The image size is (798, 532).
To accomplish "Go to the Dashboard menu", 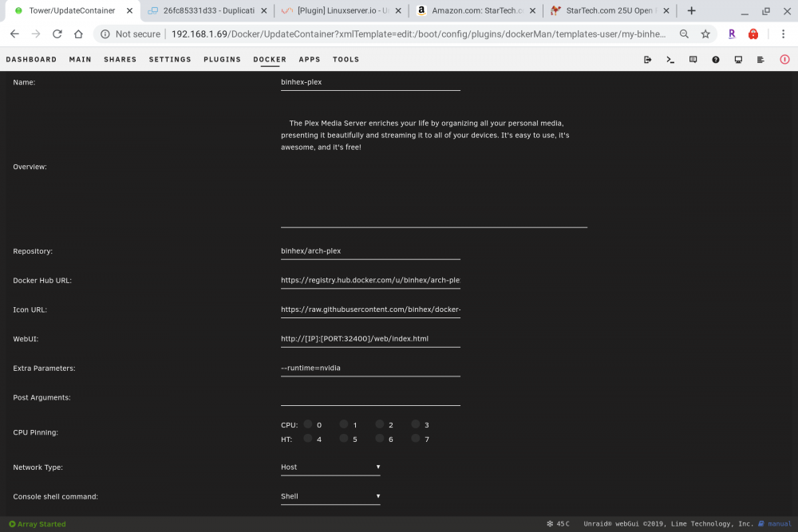I will pos(32,60).
